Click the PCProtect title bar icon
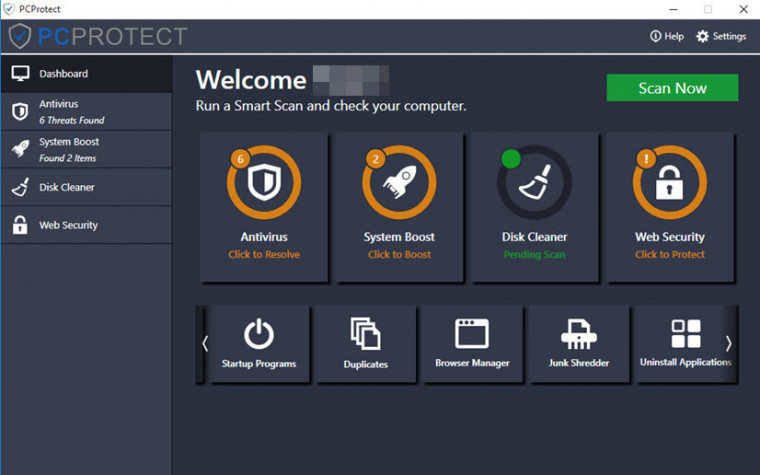Screen dimensions: 760x475 [x=9, y=9]
